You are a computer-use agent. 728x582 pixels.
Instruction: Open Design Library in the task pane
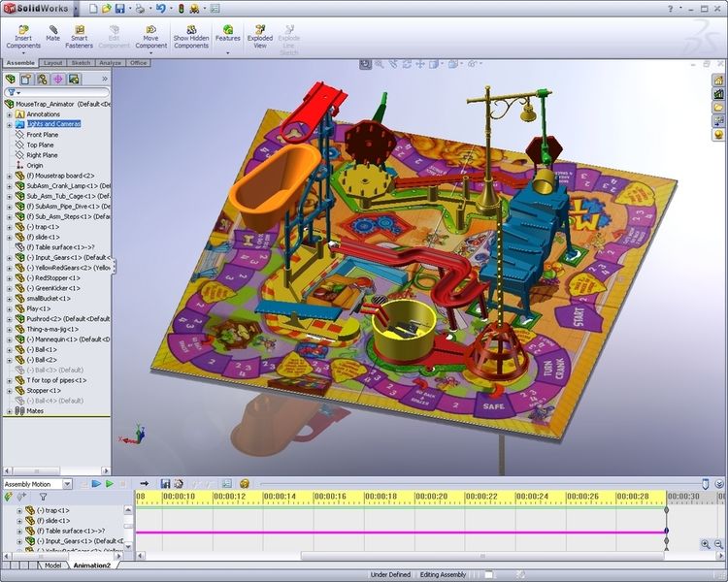point(718,94)
